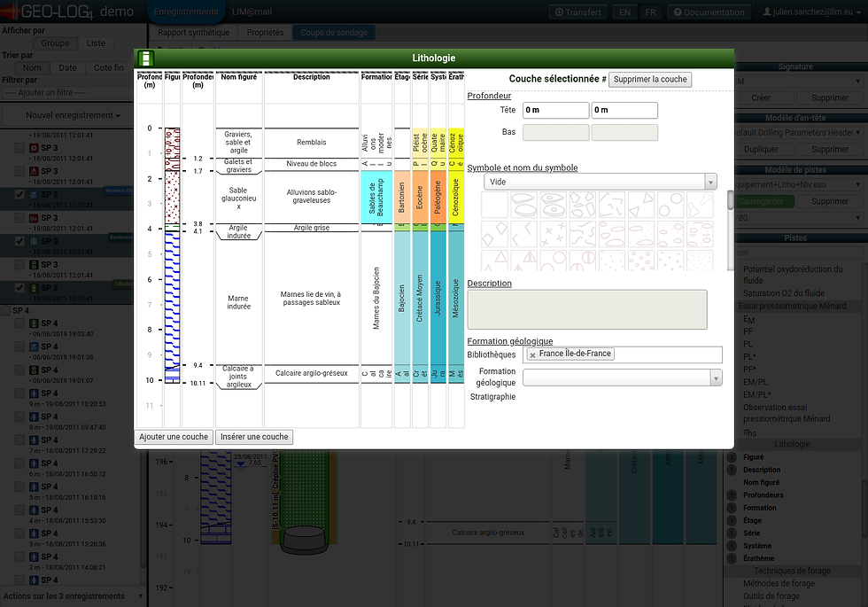Image resolution: width=868 pixels, height=607 pixels.
Task: Click the pressiometer icon of SP 4 5 m record
Action: (x=34, y=486)
